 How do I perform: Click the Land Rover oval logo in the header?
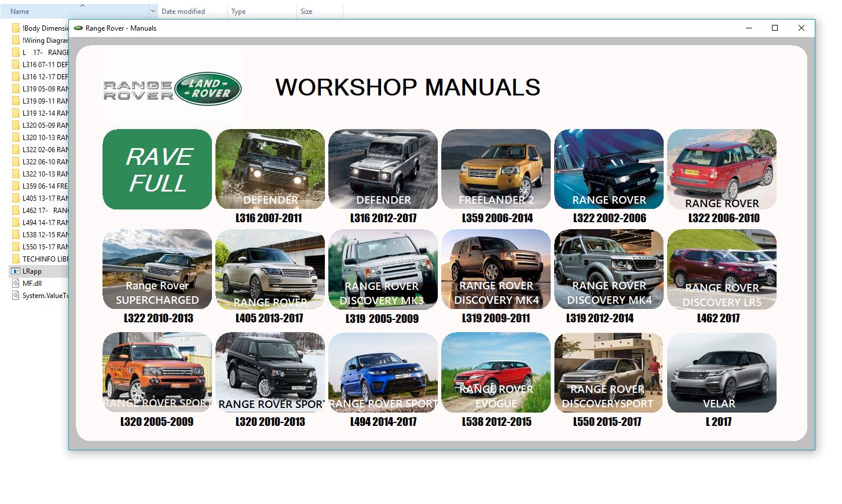point(208,89)
